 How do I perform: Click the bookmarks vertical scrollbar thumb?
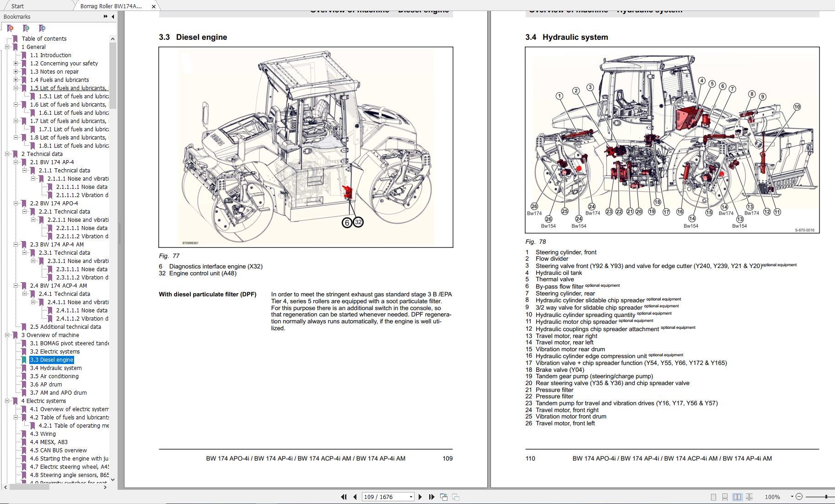(113, 75)
